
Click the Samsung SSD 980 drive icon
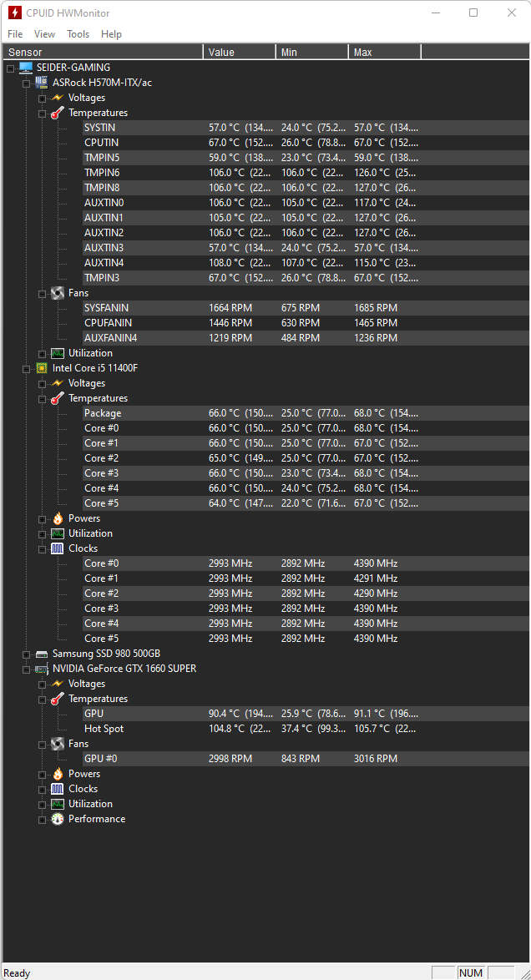pyautogui.click(x=42, y=654)
